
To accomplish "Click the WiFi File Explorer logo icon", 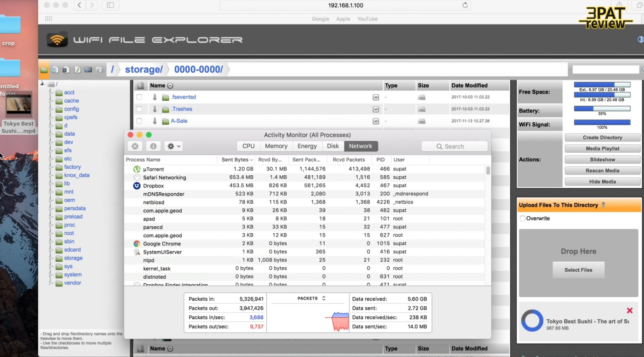I will 57,40.
